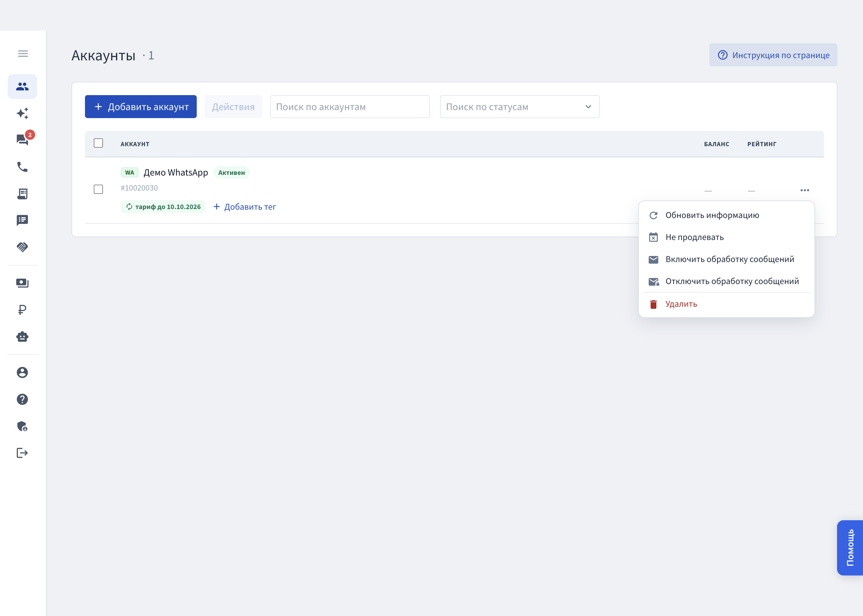
Task: Open the Помощь side tab
Action: coord(850,548)
